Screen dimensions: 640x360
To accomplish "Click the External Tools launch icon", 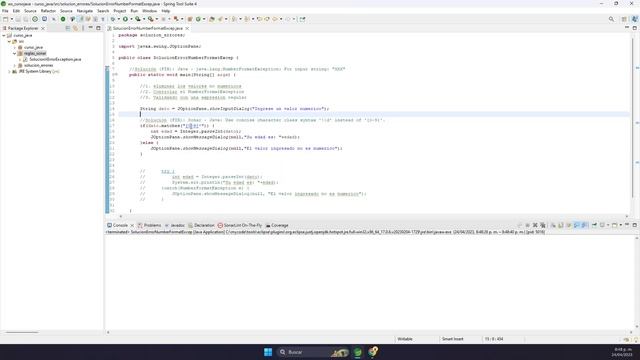I will [x=150, y=19].
